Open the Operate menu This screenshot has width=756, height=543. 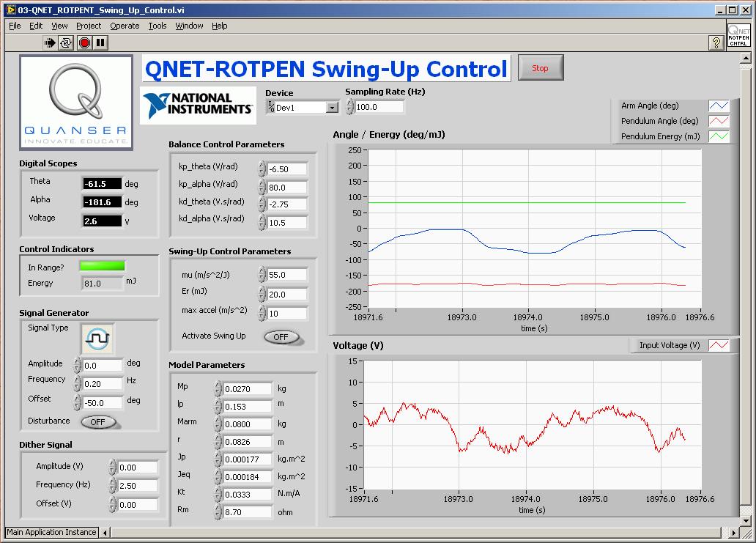(x=125, y=26)
